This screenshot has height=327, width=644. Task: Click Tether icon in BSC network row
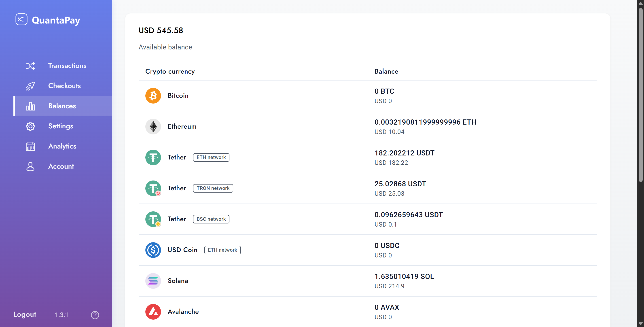tap(153, 219)
